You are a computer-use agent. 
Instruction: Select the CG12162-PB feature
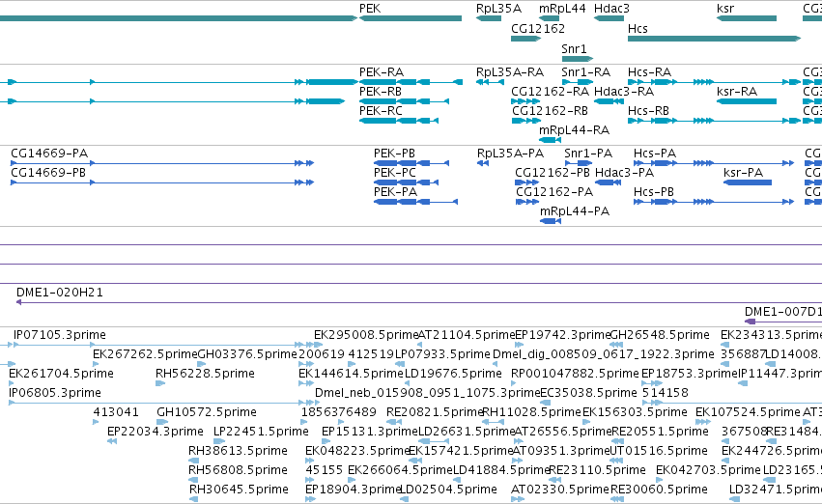[526, 182]
